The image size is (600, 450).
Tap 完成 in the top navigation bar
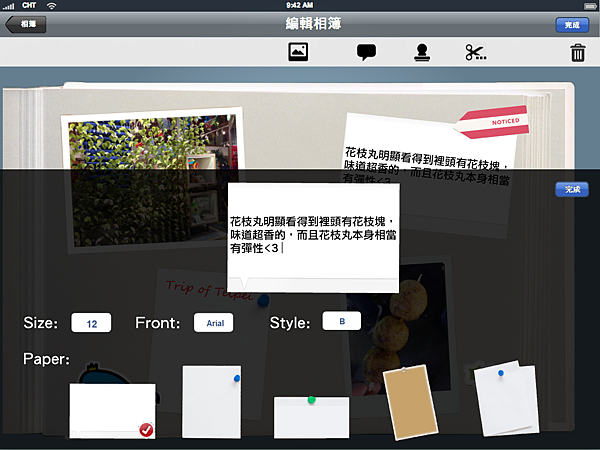pyautogui.click(x=572, y=25)
